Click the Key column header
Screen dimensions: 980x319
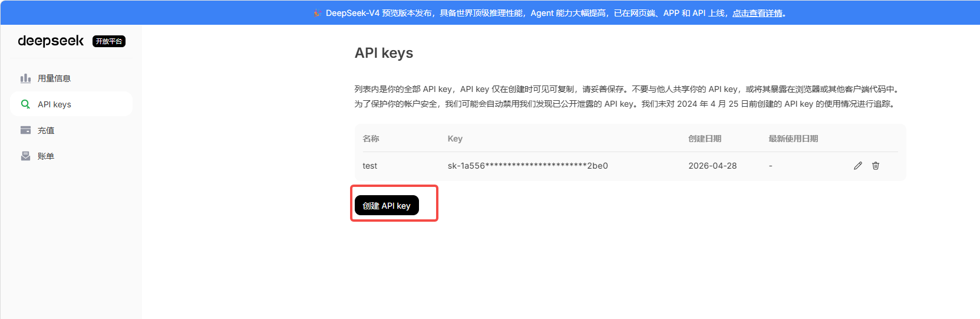(455, 139)
